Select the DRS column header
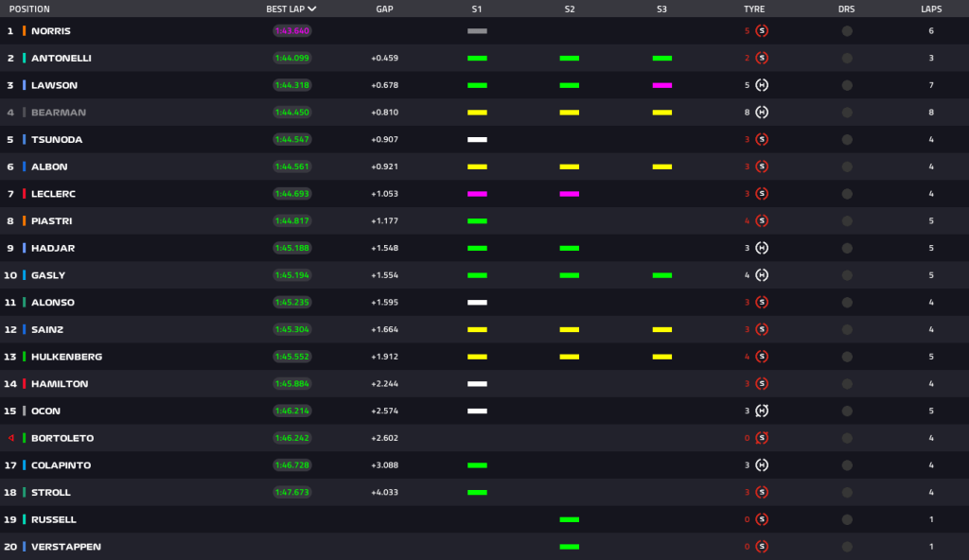The height and width of the screenshot is (560, 969). point(847,9)
